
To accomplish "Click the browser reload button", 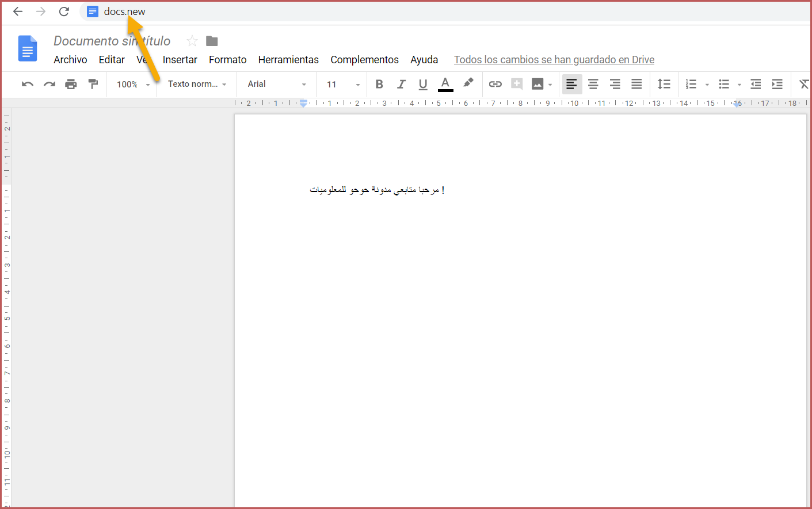I will [64, 12].
